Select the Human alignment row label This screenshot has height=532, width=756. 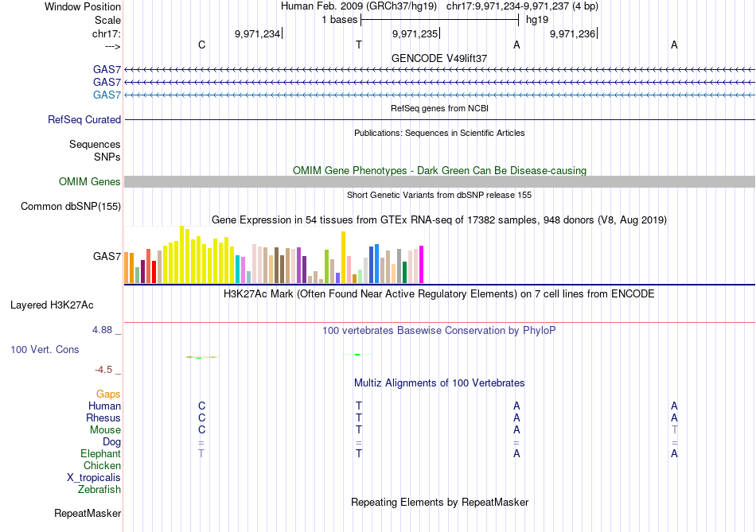coord(104,406)
